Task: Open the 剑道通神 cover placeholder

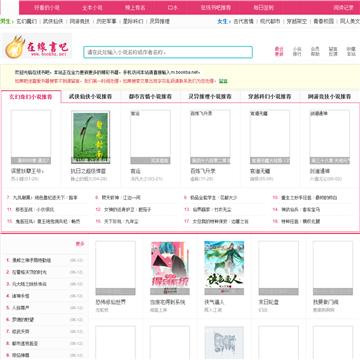Action: point(330,137)
